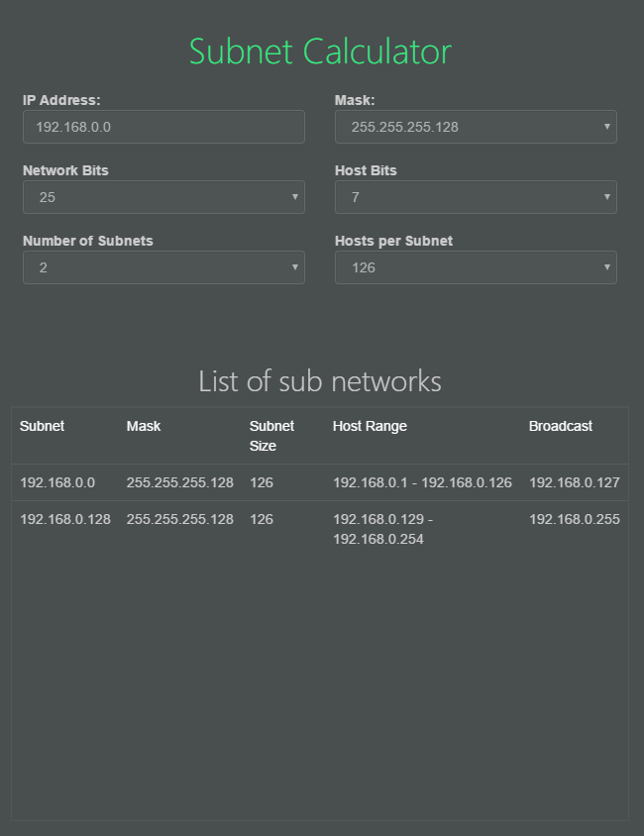Screen dimensions: 644x836
Task: Click the Broadcast column header
Action: click(560, 426)
